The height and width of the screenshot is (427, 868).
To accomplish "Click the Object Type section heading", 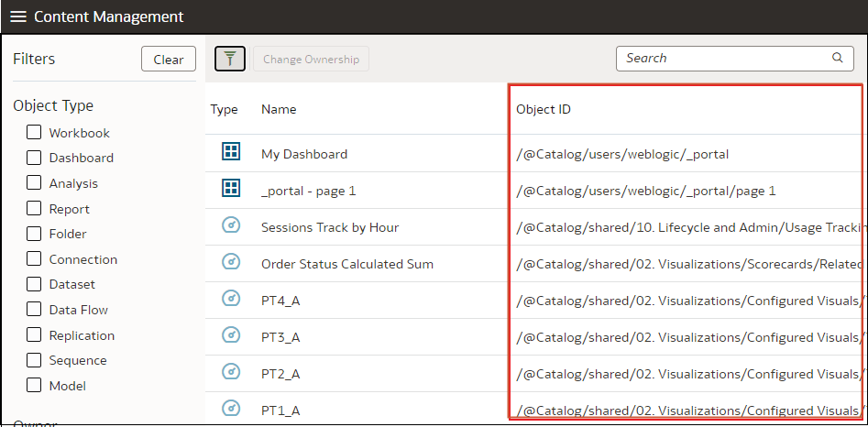I will [x=53, y=105].
